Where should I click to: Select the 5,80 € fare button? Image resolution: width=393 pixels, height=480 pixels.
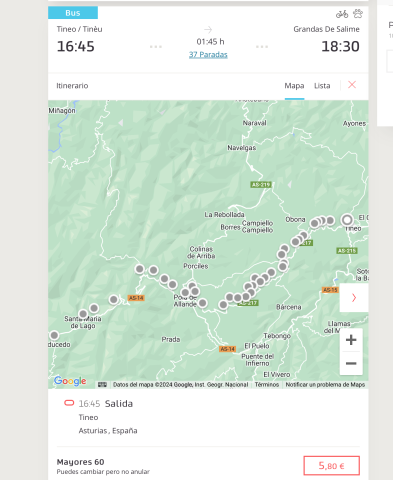[x=331, y=465]
